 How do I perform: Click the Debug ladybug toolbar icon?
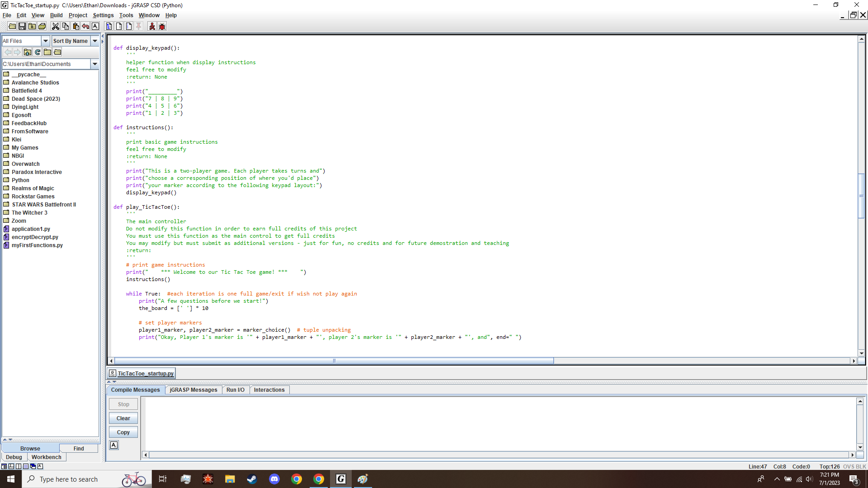[162, 27]
